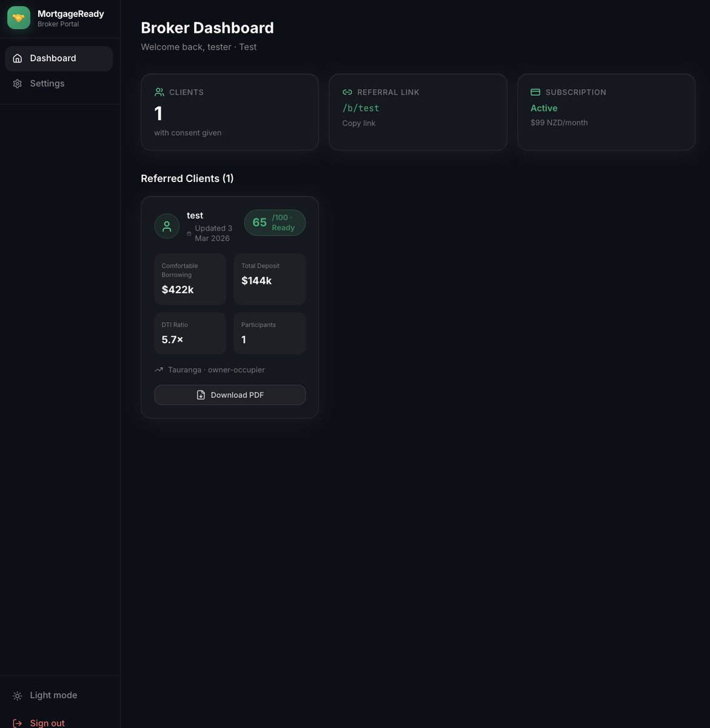Switch to Light mode
The height and width of the screenshot is (728, 710).
click(59, 695)
